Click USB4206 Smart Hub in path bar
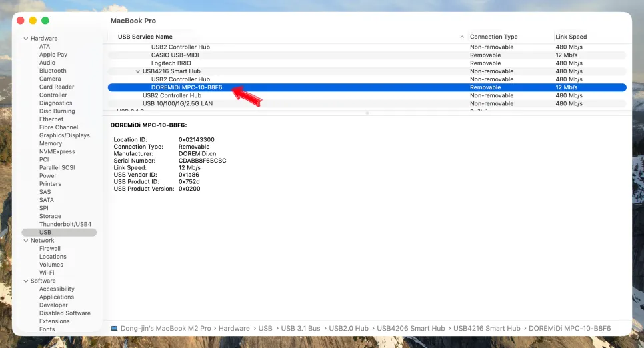Screen dimensions: 644x348 411,329
